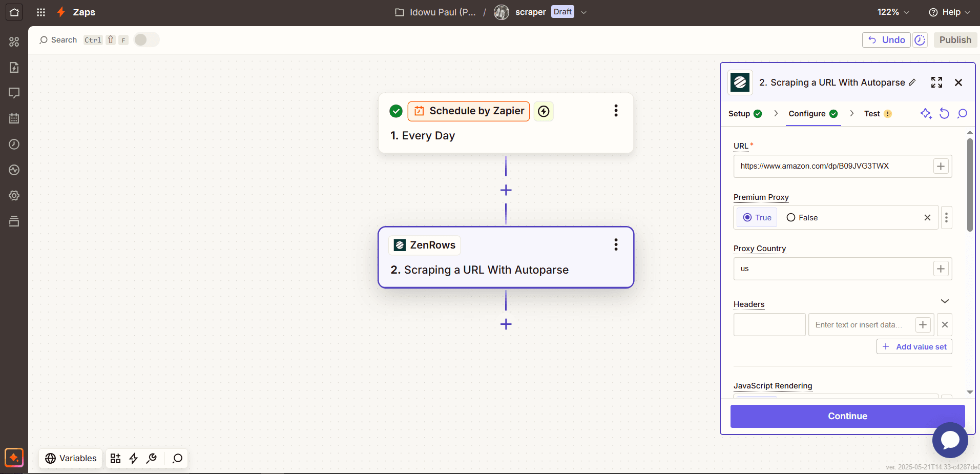Open the Zap details file icon in sidebar
Screen dimensions: 980x474
point(14,67)
